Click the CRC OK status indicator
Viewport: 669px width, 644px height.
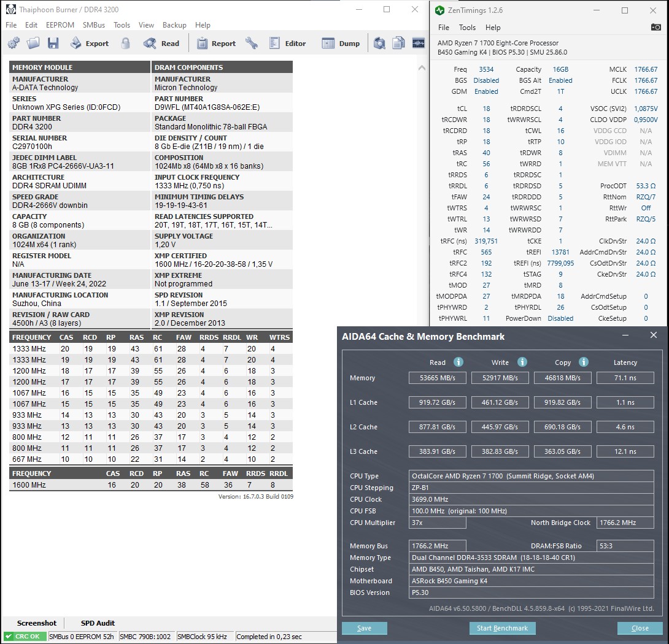point(24,636)
